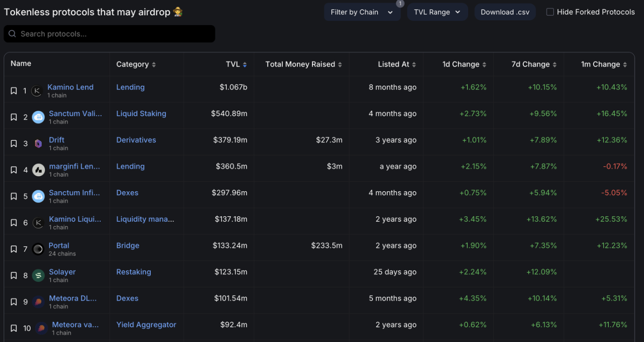Sort by Total Money Raised column

coord(304,64)
